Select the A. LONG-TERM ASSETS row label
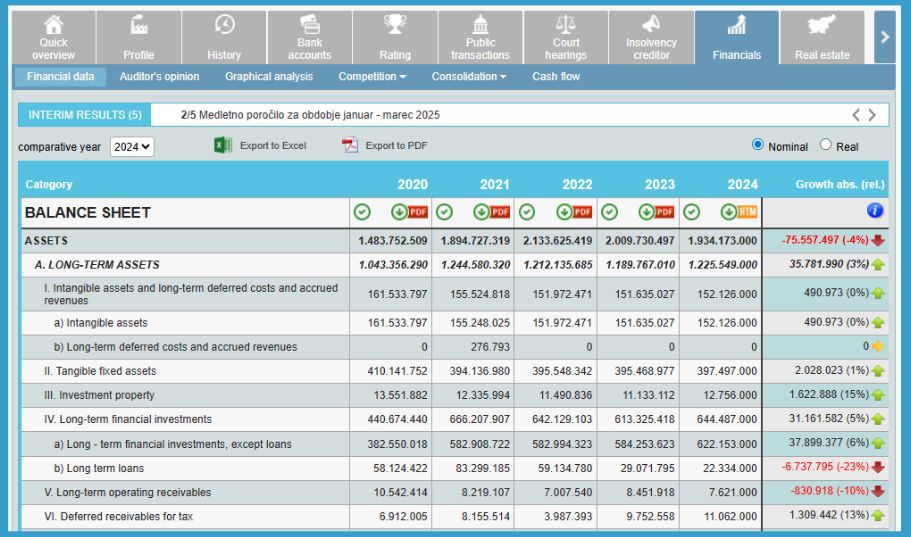This screenshot has width=911, height=537. click(x=97, y=265)
